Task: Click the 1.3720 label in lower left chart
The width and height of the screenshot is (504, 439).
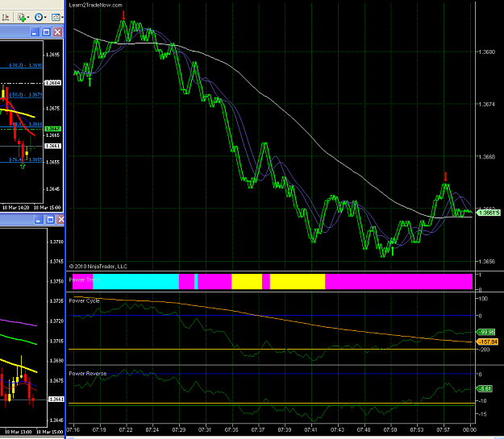Action: click(56, 321)
